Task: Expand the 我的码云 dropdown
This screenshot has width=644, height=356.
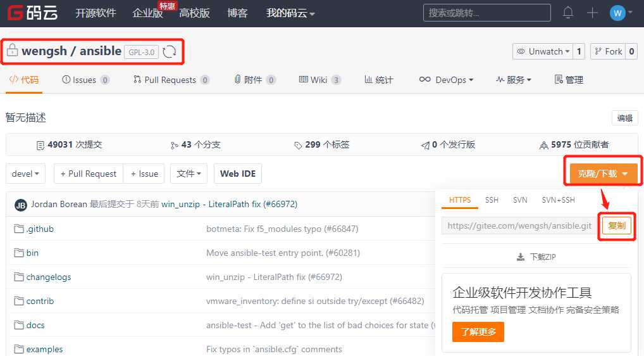Action: 290,13
